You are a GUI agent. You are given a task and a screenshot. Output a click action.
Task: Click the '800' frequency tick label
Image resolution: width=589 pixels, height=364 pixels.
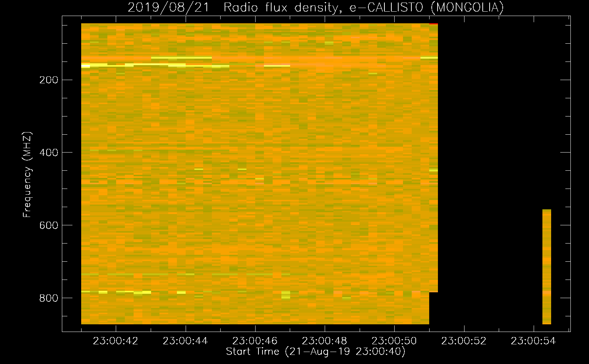click(x=49, y=298)
